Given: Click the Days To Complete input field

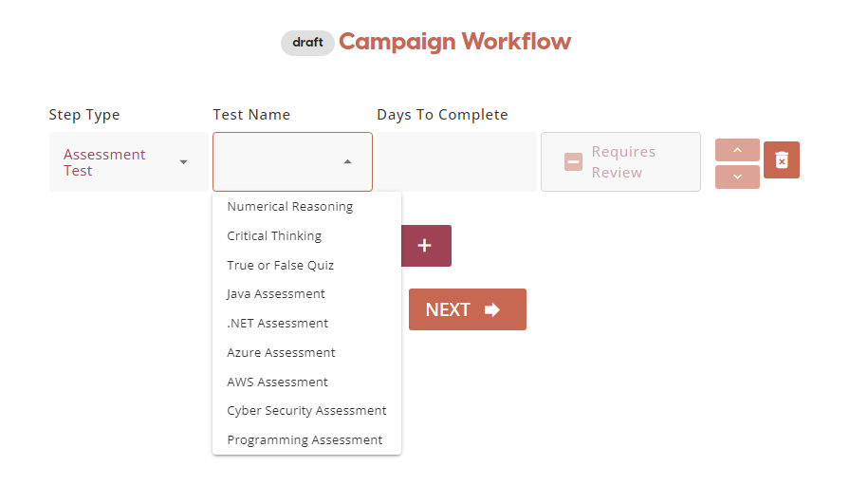Looking at the screenshot, I should [x=455, y=162].
